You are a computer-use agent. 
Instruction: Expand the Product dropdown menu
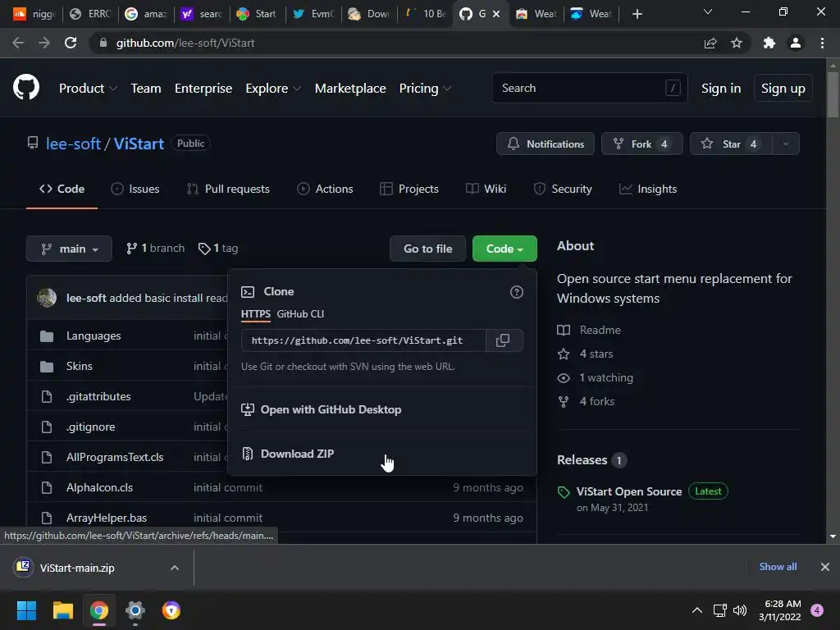tap(88, 89)
